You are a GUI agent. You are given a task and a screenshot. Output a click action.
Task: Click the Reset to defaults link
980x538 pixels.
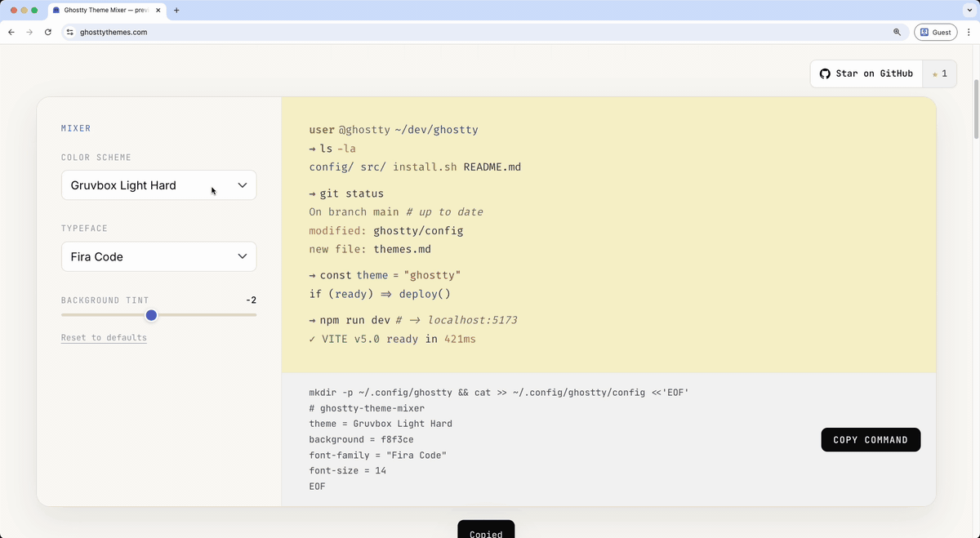[x=104, y=337]
